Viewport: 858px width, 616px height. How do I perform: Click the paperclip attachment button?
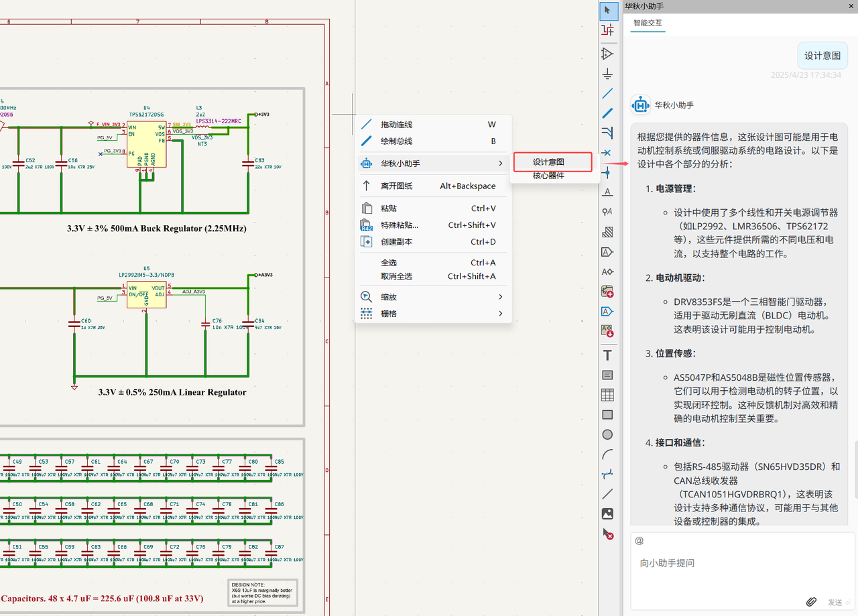tap(811, 602)
